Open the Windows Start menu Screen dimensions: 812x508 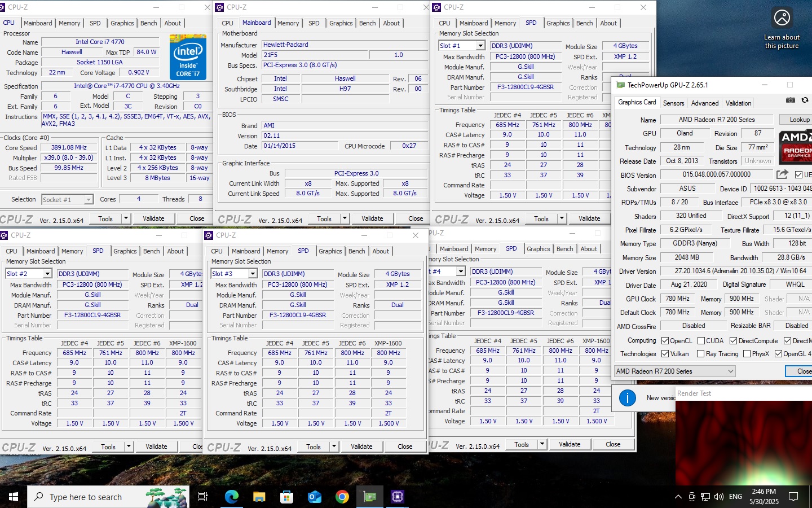(14, 497)
